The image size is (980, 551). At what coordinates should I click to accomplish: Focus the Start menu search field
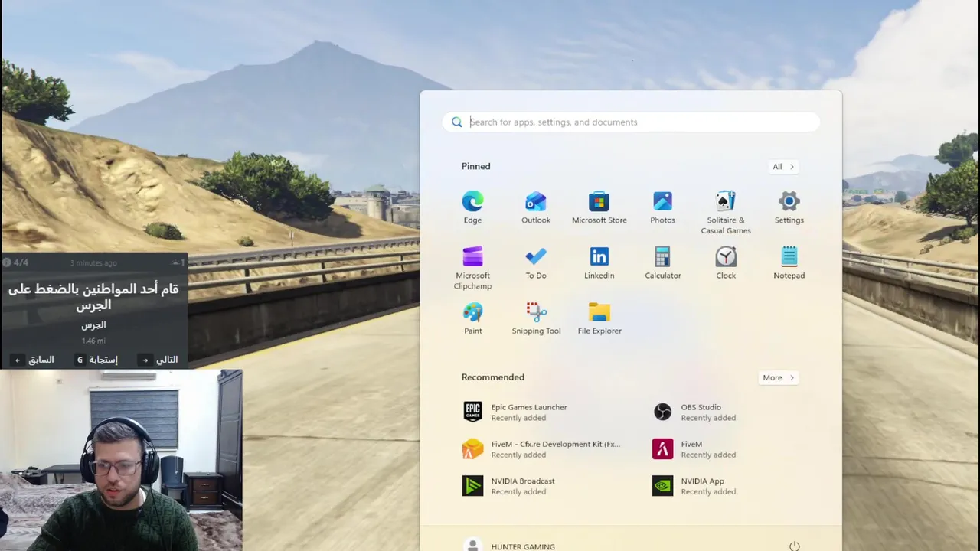(x=631, y=122)
